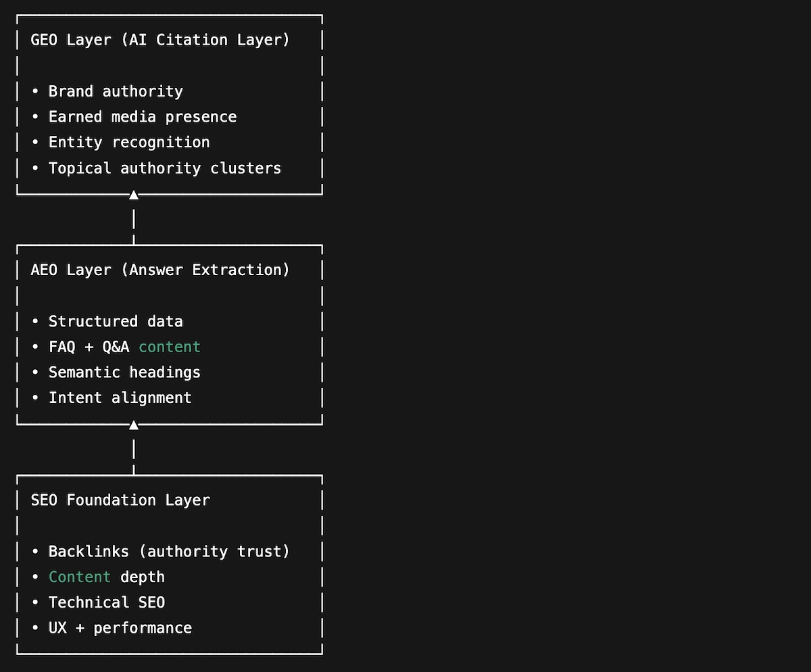Select the Technical SEO bullet line

pyautogui.click(x=107, y=603)
